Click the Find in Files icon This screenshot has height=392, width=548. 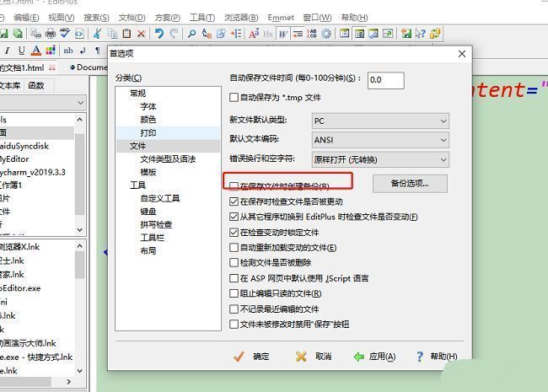(221, 34)
